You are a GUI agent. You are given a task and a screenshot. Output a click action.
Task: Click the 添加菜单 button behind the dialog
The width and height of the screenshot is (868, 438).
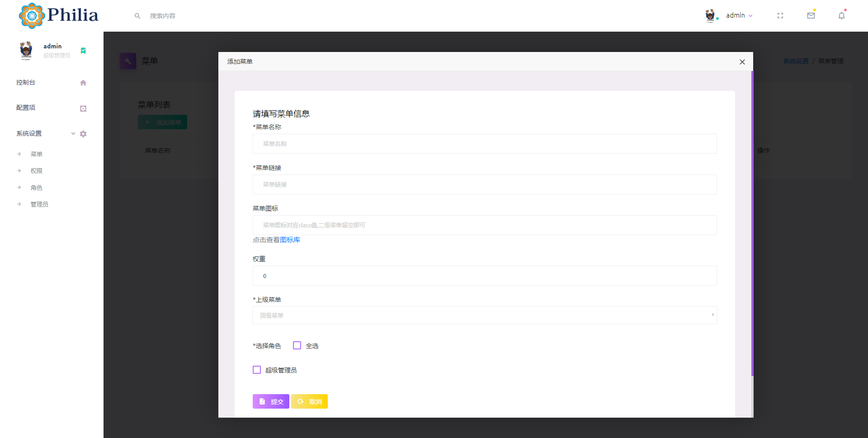162,122
